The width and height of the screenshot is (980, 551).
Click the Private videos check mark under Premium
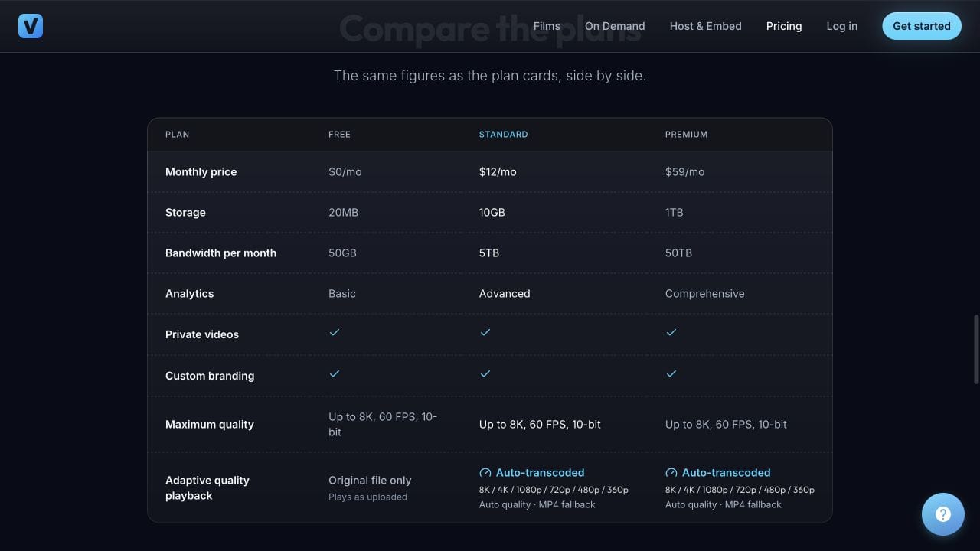coord(671,332)
